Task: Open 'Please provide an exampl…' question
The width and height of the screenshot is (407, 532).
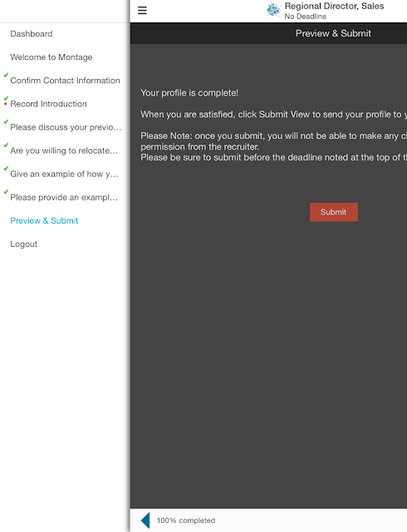Action: pos(64,198)
